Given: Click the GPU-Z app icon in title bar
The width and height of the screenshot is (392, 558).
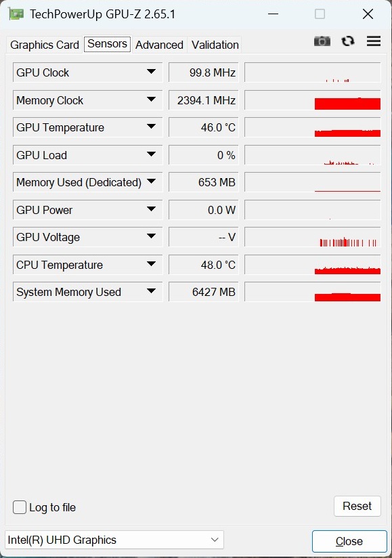Looking at the screenshot, I should pyautogui.click(x=16, y=14).
